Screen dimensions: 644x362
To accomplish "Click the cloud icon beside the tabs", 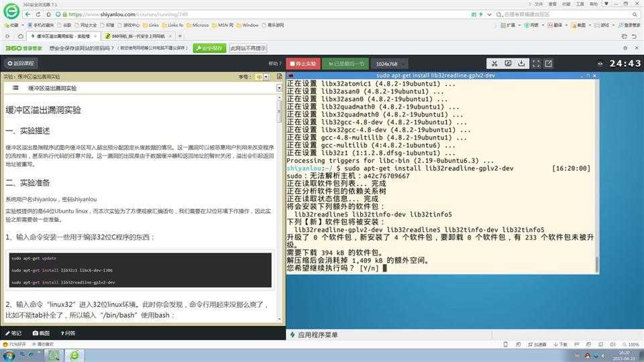I will pos(21,36).
